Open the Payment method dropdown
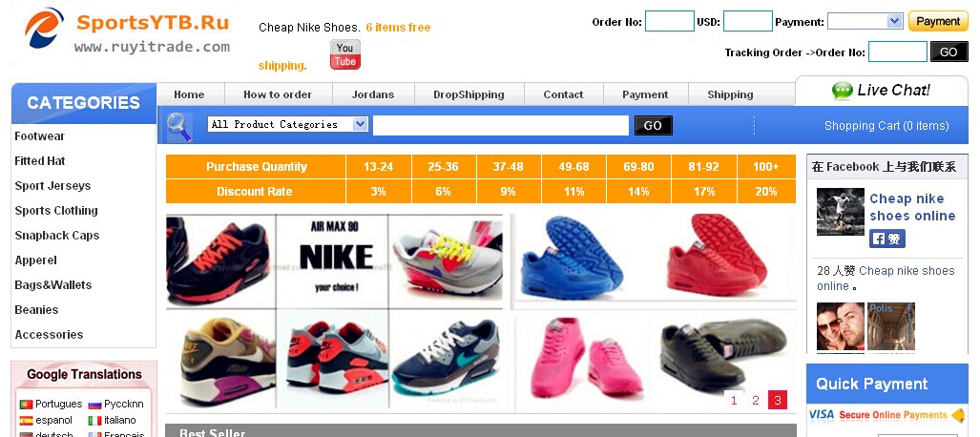This screenshot has height=437, width=980. pos(865,21)
